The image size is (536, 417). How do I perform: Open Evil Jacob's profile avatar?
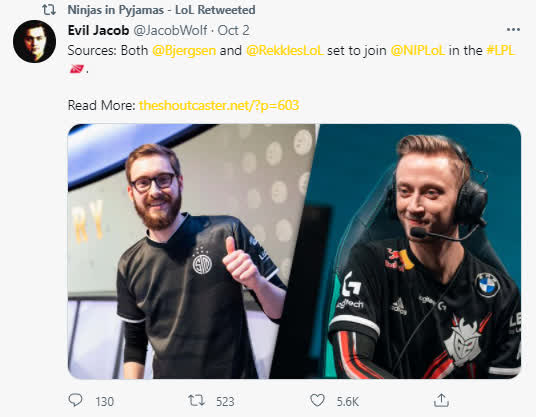pos(35,41)
